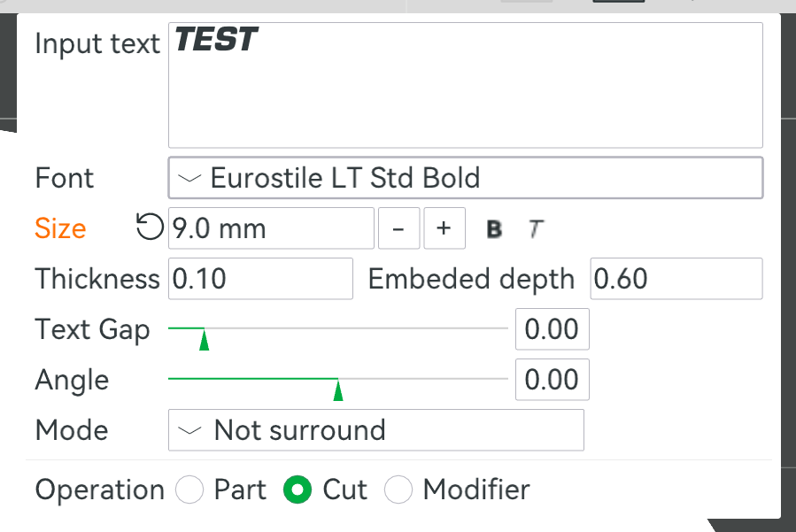Open the Font dropdown showing Eurostile LT Std Bold
Viewport: 796px width, 532px height.
tap(466, 178)
